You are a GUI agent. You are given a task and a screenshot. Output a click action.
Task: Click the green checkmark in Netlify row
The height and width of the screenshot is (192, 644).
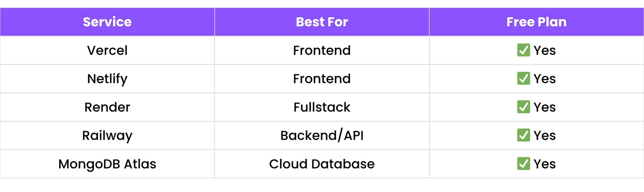click(x=523, y=79)
